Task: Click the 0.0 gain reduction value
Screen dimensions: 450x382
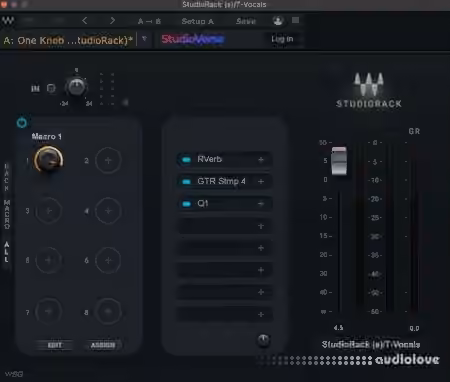Action: [414, 328]
